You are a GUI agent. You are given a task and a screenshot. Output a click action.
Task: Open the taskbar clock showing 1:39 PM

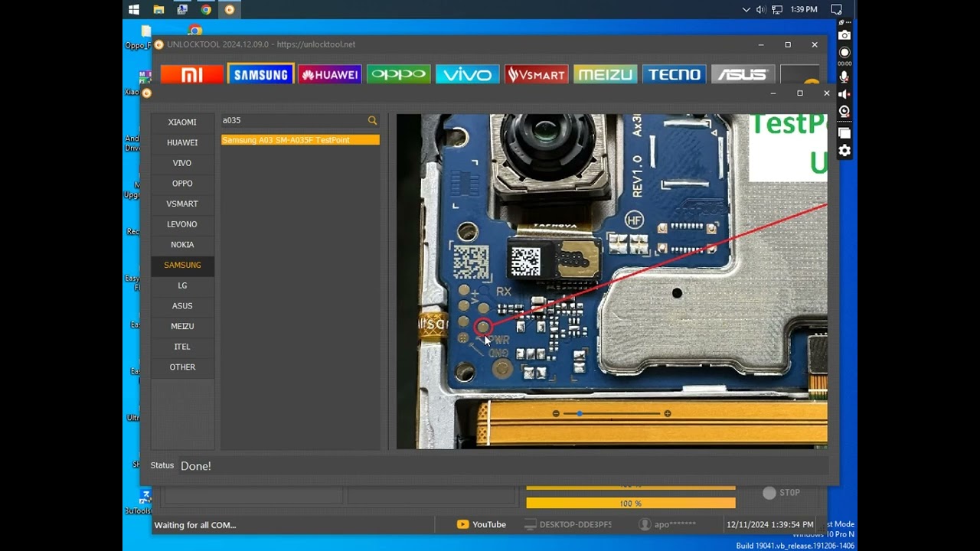click(x=804, y=9)
